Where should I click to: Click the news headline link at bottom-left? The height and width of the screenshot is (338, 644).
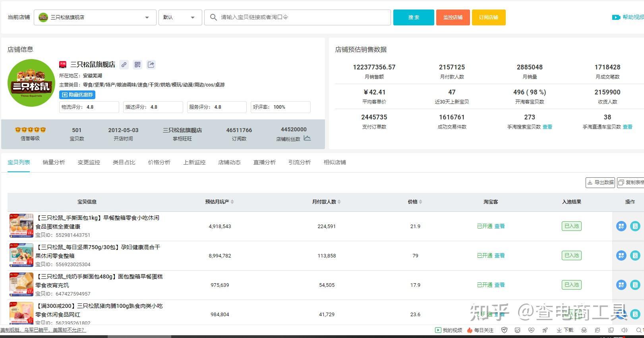point(43,330)
